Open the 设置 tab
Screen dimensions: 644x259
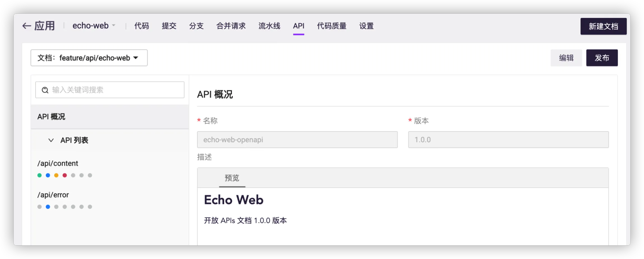(x=366, y=26)
